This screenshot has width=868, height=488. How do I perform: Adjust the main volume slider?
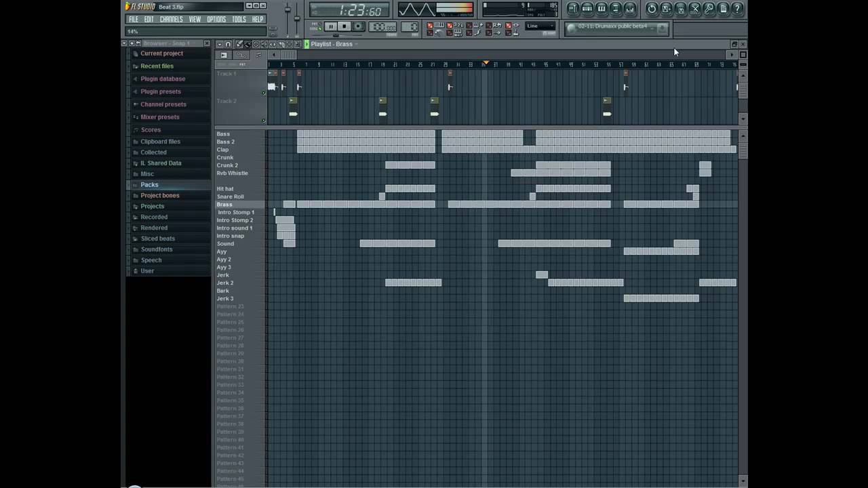[x=288, y=9]
